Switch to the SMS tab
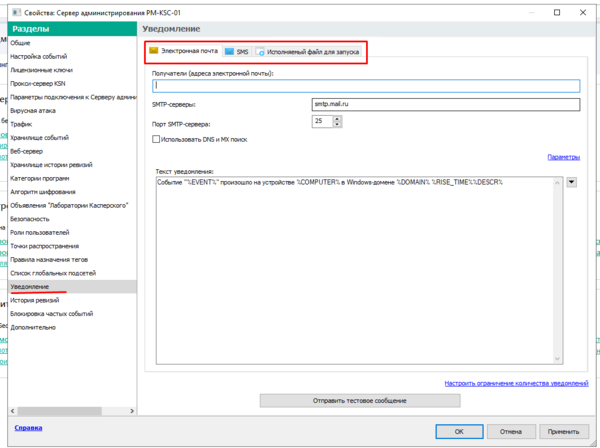Image resolution: width=600 pixels, height=448 pixels. 237,52
